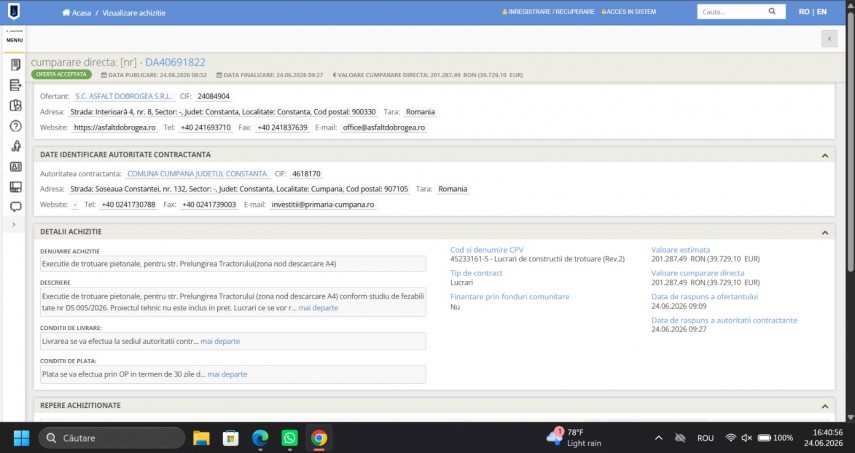Open the sidebar auction hammer icon
This screenshot has height=453, width=855.
15,146
